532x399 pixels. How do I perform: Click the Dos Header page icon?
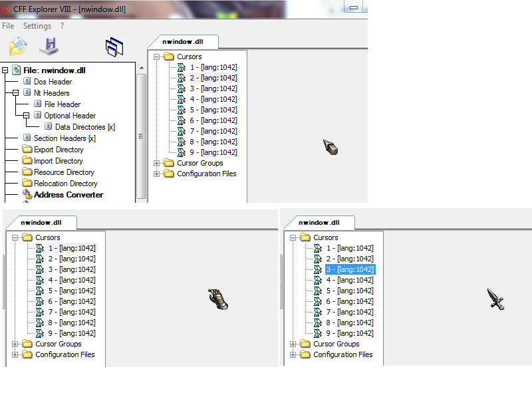point(27,82)
